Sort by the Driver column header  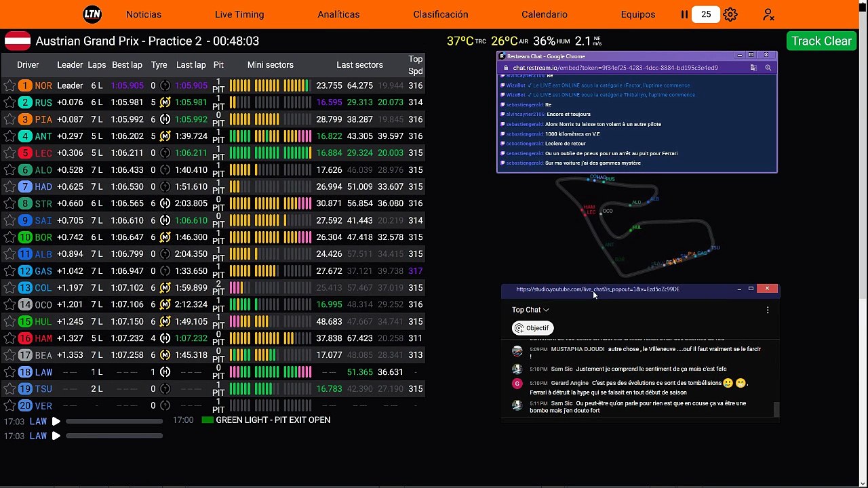tap(28, 64)
